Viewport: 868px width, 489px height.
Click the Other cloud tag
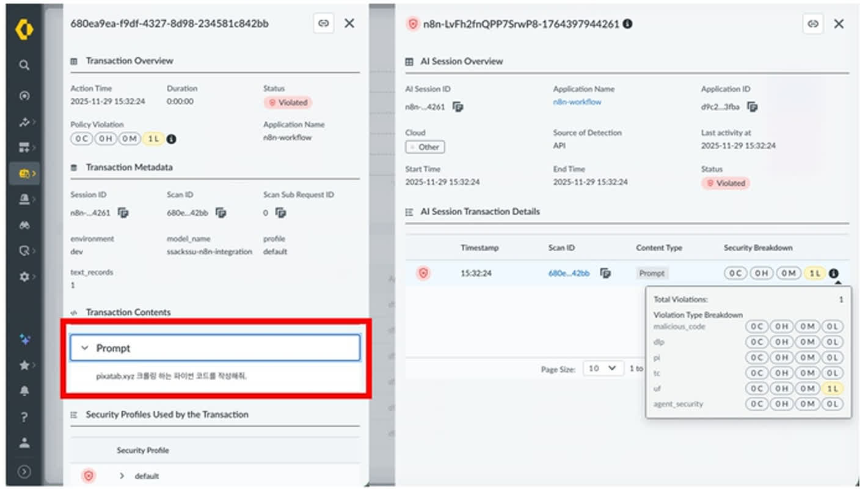coord(425,147)
